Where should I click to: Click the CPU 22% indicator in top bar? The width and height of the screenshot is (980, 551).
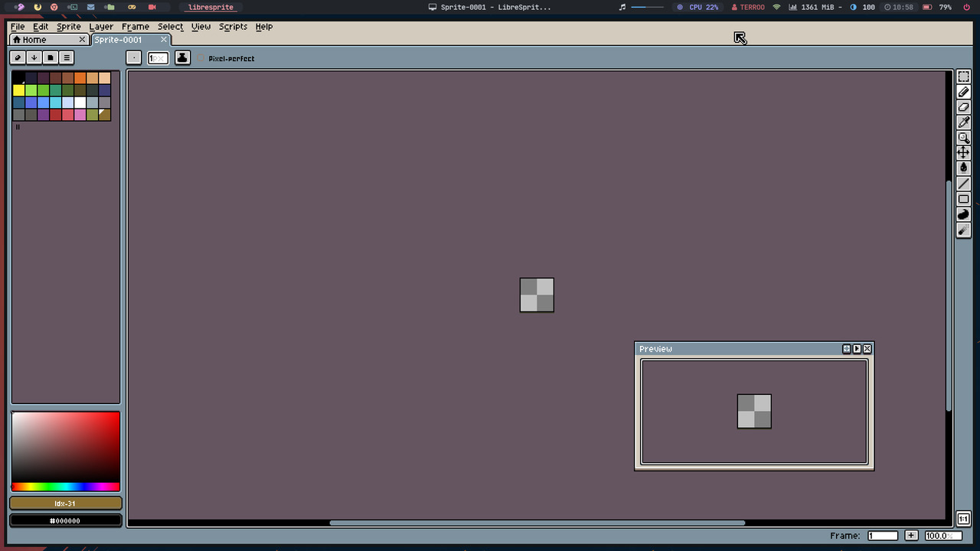[697, 7]
